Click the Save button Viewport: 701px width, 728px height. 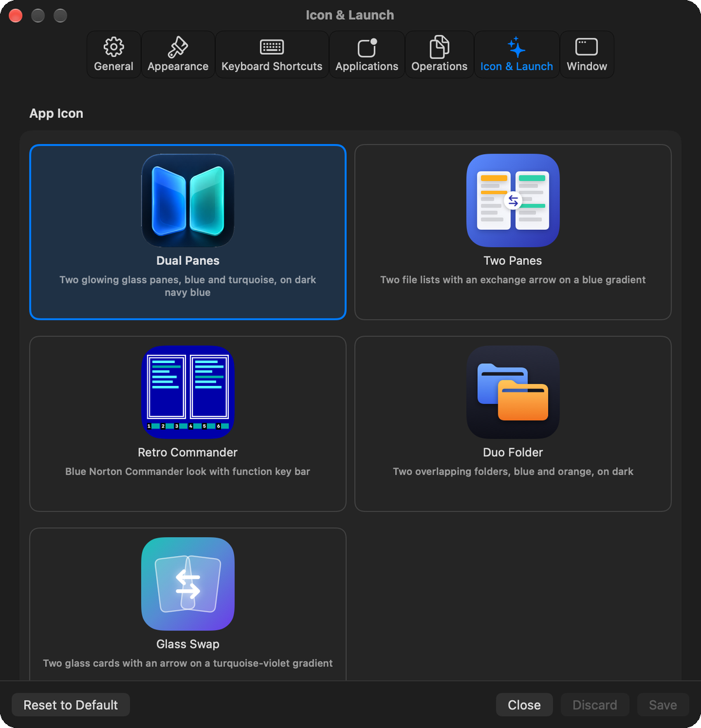pos(663,705)
